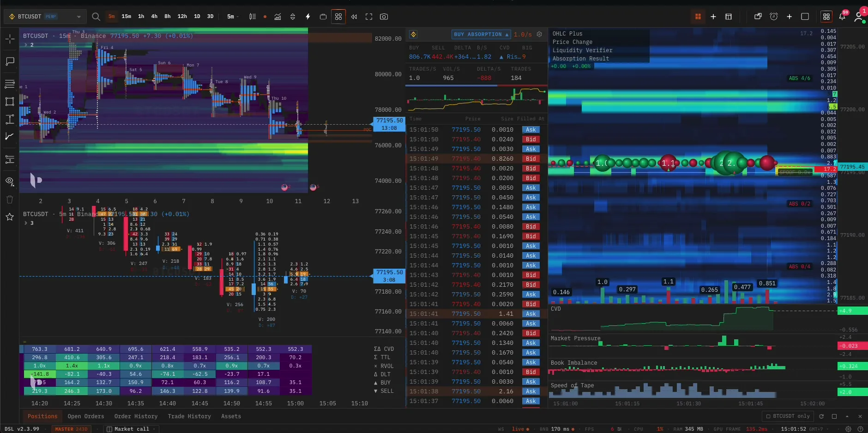Click the orange grid workspace icon
Viewport: 868px width, 433px height.
(698, 17)
